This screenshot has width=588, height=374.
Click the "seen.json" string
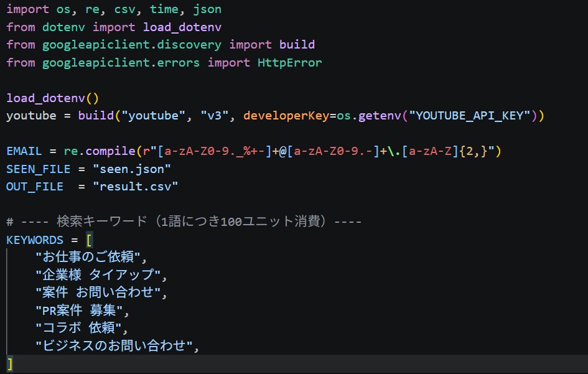132,169
